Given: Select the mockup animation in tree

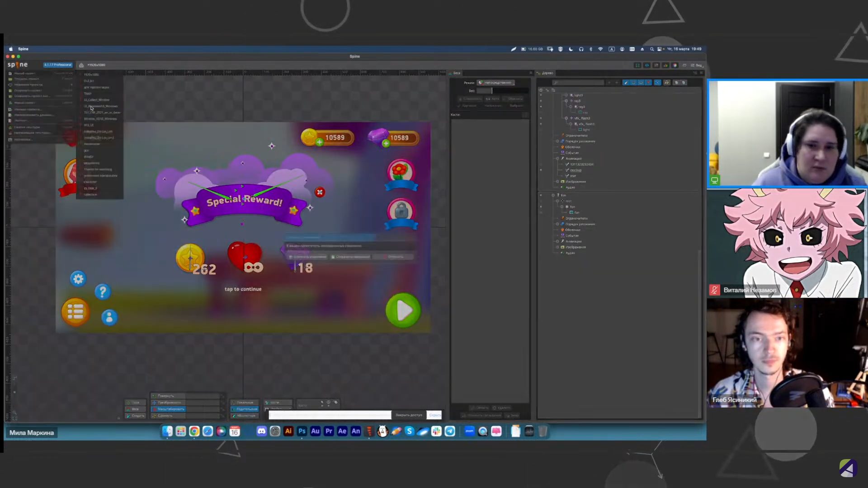Looking at the screenshot, I should pyautogui.click(x=576, y=170).
